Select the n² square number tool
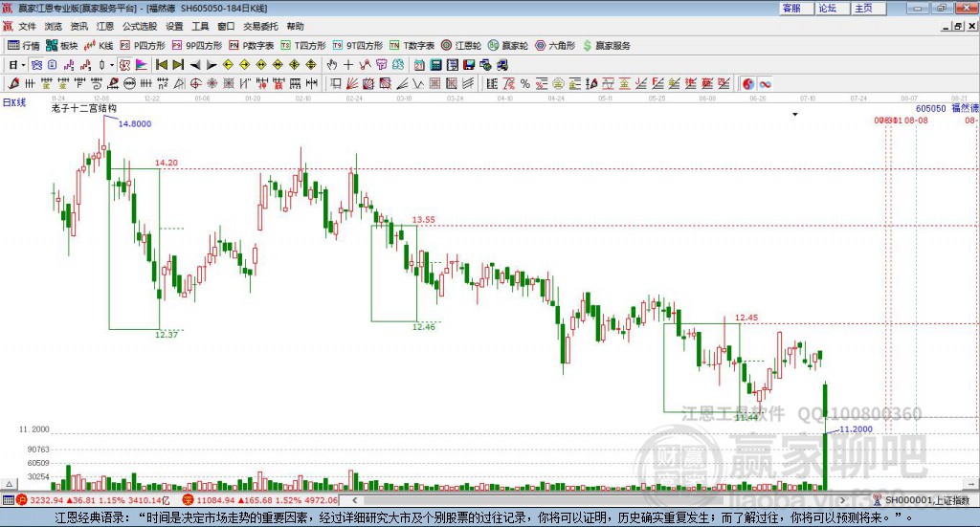This screenshot has height=527, width=980. [163, 83]
